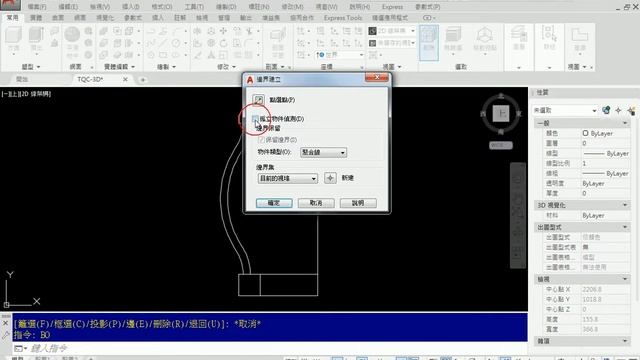Close the TQC-3D drawing tab
This screenshot has width=640, height=360.
pos(125,79)
